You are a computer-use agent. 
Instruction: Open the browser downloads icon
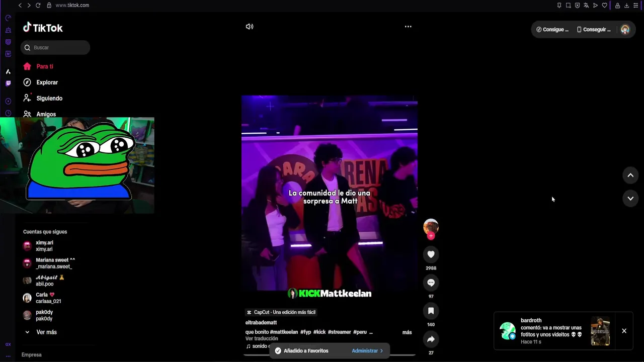626,5
